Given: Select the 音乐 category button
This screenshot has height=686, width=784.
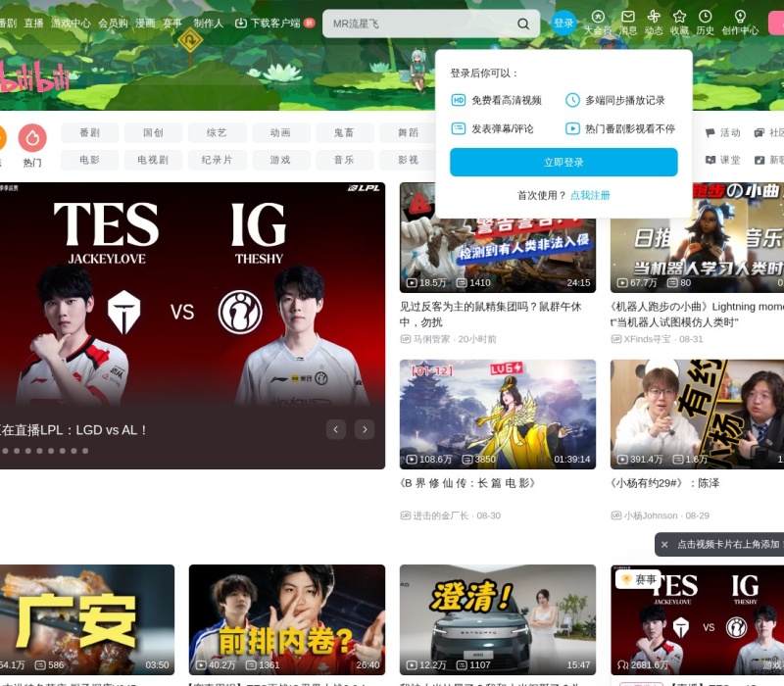Looking at the screenshot, I should tap(344, 160).
